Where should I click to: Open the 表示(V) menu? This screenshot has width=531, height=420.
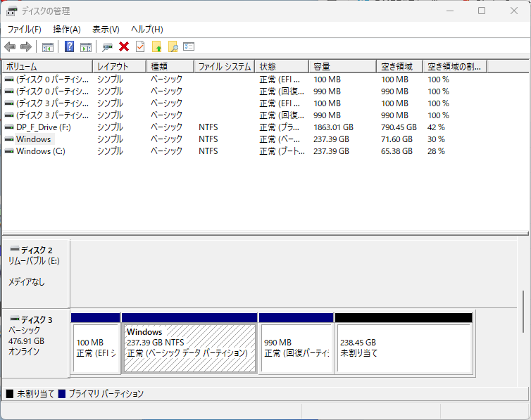tap(106, 30)
